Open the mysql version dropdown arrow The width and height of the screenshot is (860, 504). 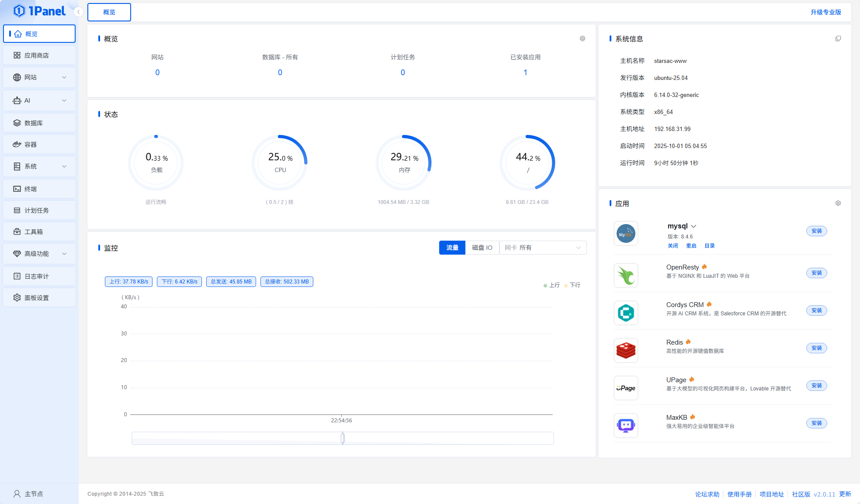pyautogui.click(x=694, y=226)
